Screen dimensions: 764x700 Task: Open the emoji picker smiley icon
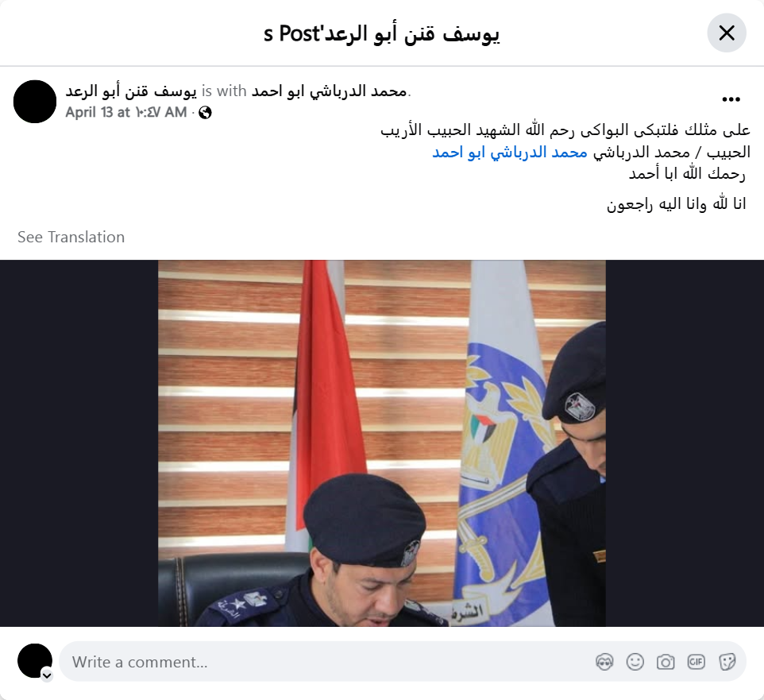click(x=635, y=662)
